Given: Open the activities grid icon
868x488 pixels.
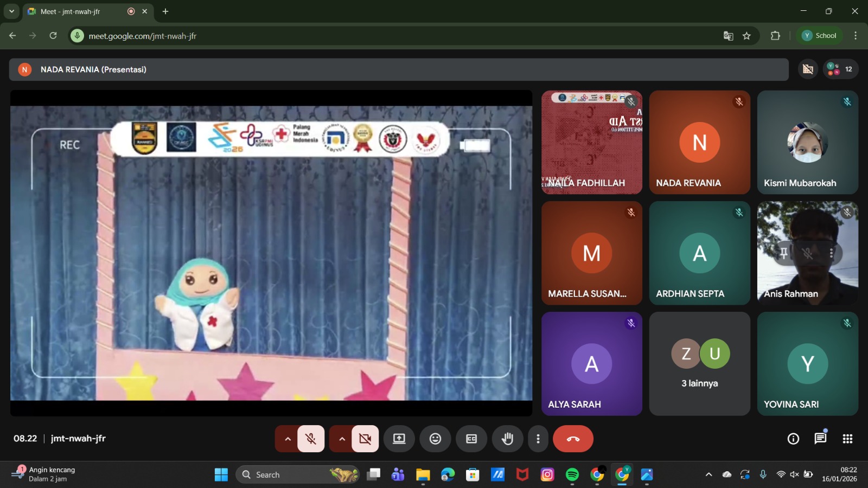Looking at the screenshot, I should pyautogui.click(x=847, y=439).
